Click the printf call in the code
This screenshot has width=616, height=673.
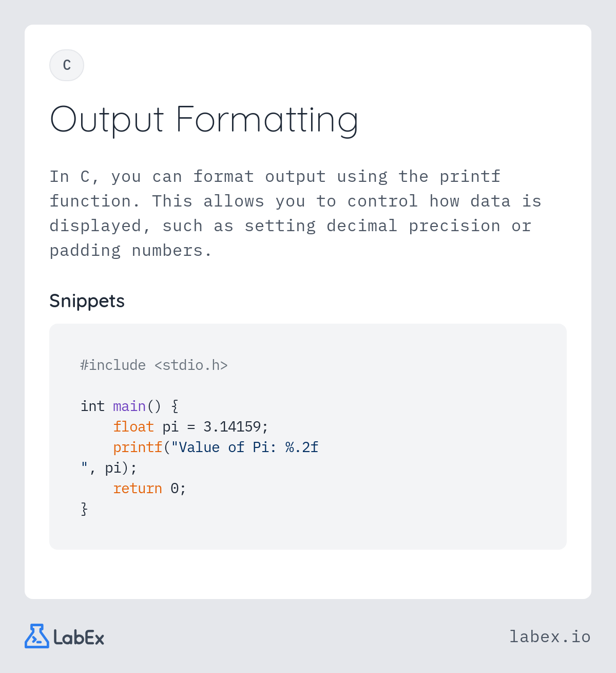[x=138, y=447]
